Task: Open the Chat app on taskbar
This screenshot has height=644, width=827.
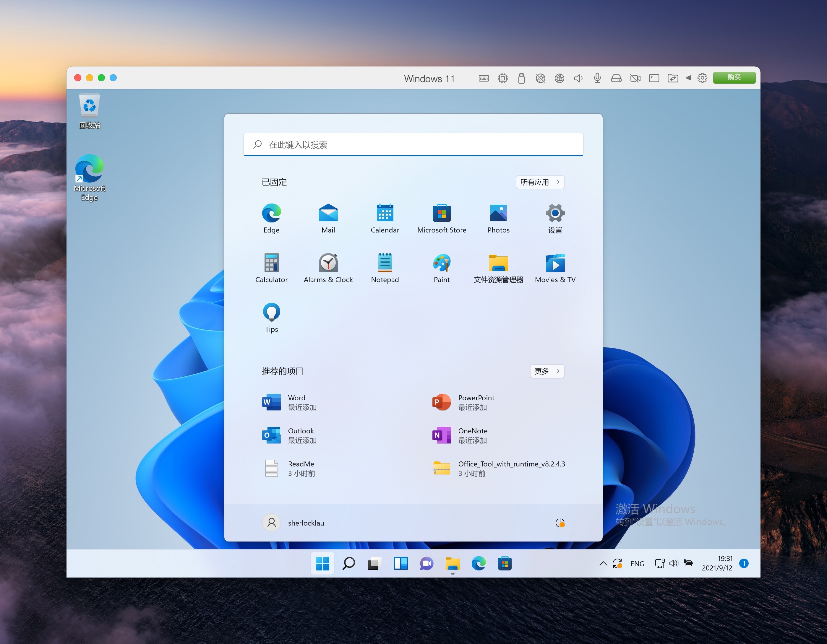Action: coord(427,564)
